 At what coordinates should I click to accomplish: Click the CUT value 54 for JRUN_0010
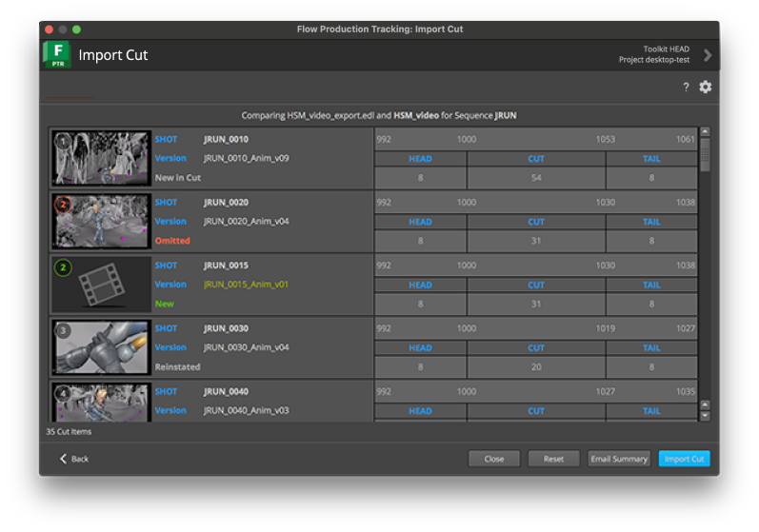[x=536, y=178]
